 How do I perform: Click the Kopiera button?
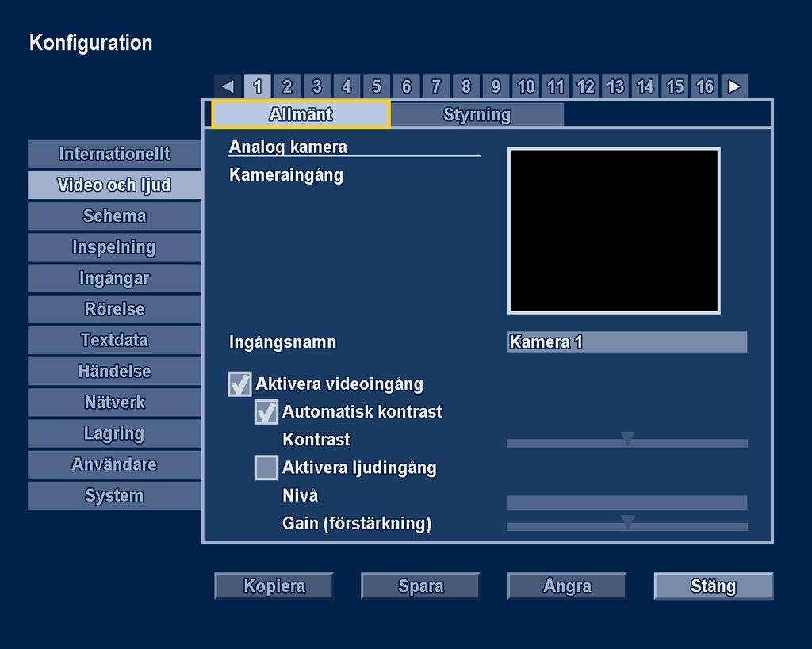click(x=274, y=586)
